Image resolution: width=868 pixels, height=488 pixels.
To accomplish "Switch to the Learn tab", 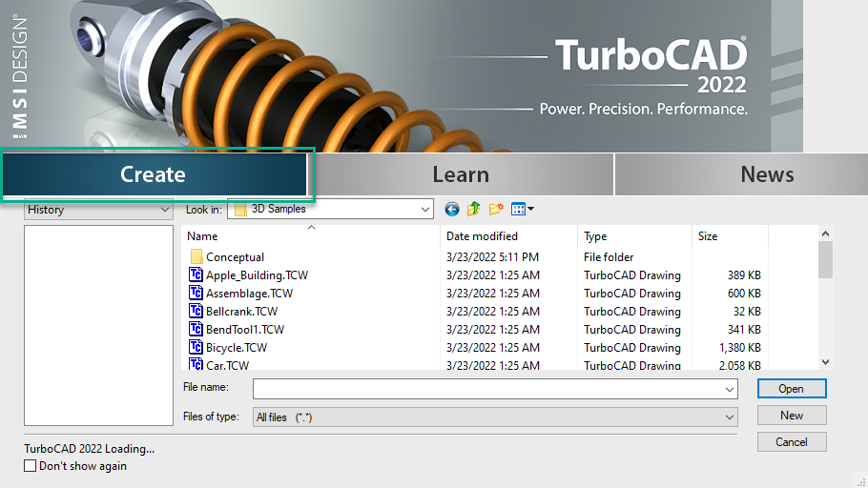I will (461, 174).
